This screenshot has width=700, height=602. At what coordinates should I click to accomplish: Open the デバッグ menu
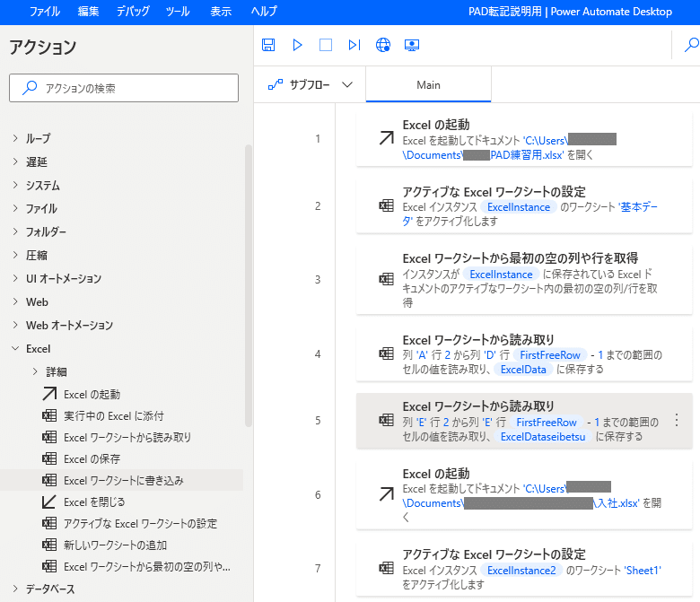point(133,11)
